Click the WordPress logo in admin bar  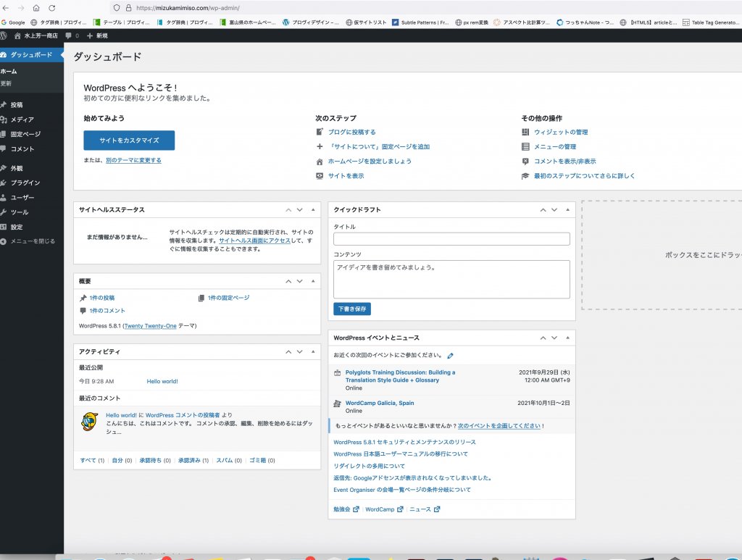coord(4,35)
